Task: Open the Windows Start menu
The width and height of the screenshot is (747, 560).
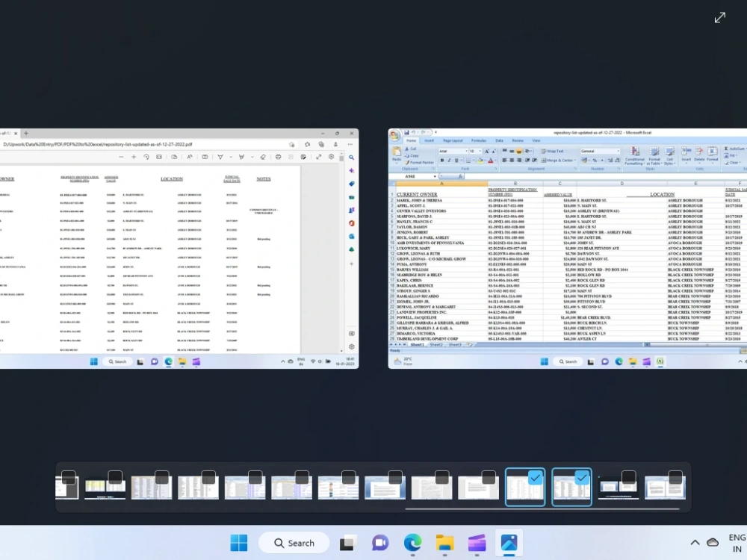Action: pyautogui.click(x=239, y=542)
